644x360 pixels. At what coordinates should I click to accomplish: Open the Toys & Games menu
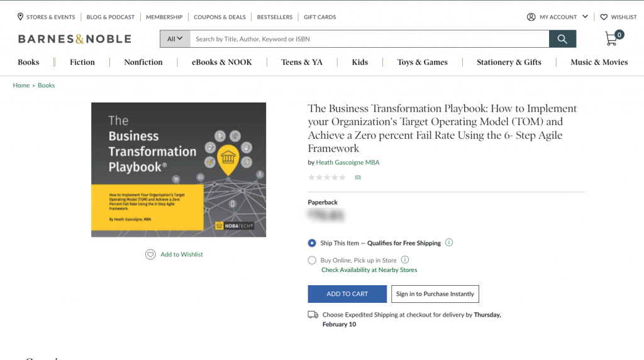tap(422, 62)
